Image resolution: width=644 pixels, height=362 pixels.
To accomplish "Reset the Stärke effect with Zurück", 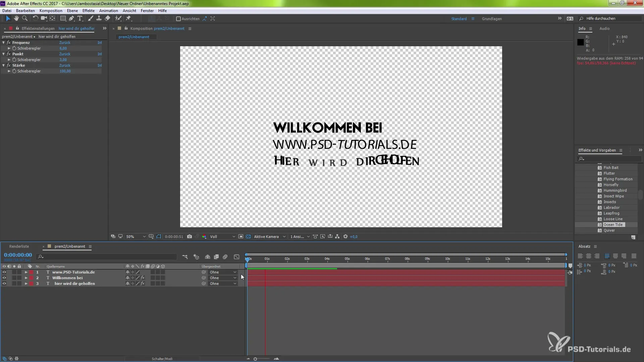I will (65, 65).
